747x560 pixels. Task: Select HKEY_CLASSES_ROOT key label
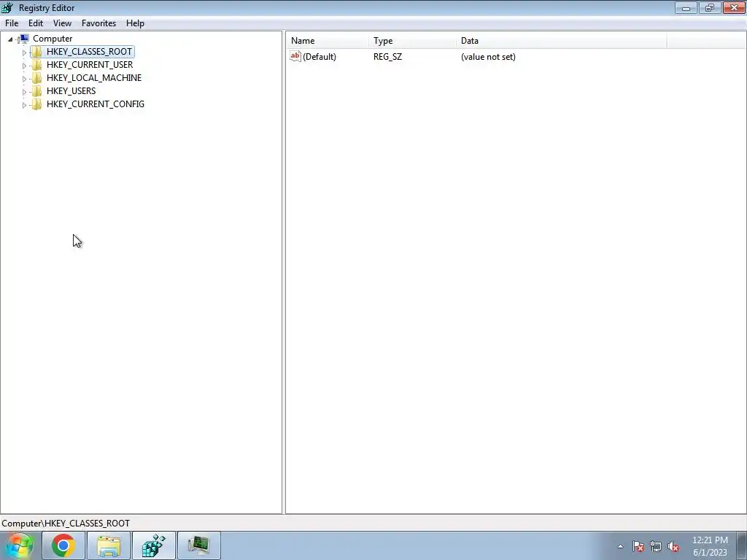[x=89, y=52]
